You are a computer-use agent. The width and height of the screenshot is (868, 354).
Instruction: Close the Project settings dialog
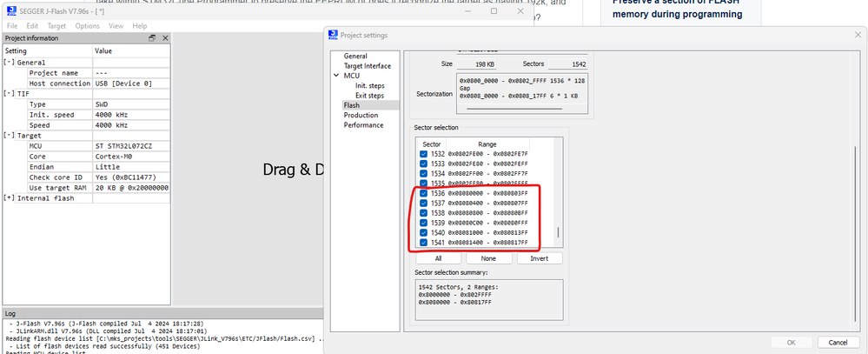[858, 35]
